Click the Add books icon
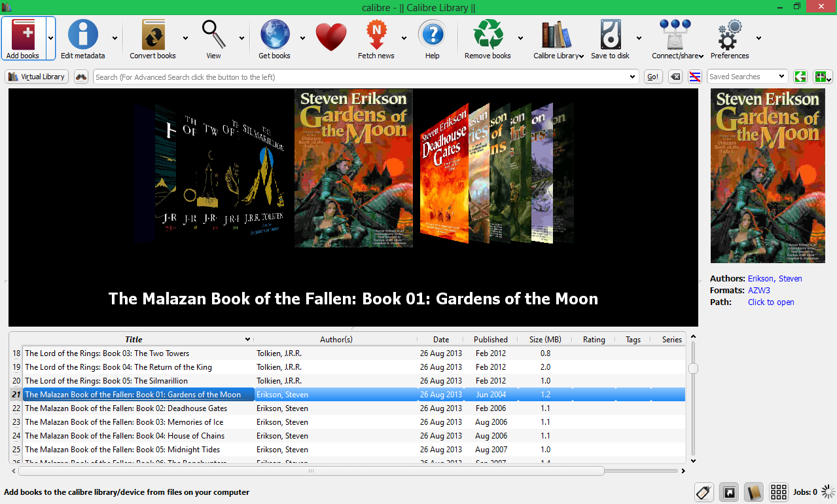The height and width of the screenshot is (504, 837). point(23,35)
